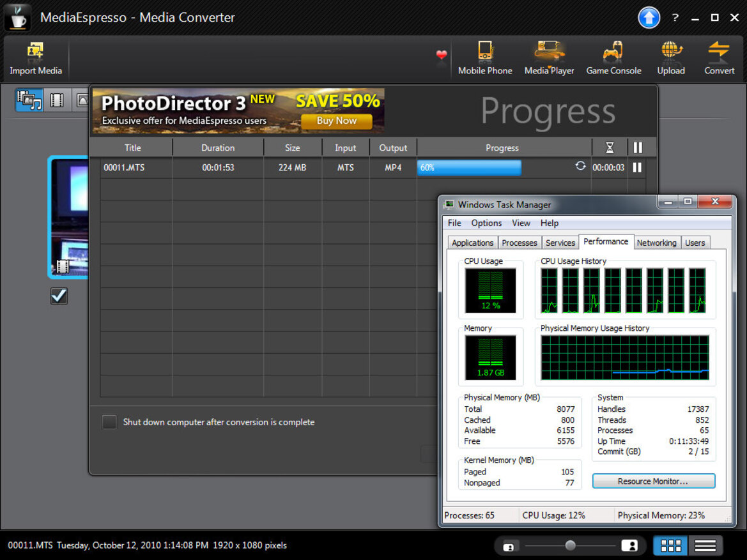Click the MTS input format cell
Screen dimensions: 747x560
(346, 168)
